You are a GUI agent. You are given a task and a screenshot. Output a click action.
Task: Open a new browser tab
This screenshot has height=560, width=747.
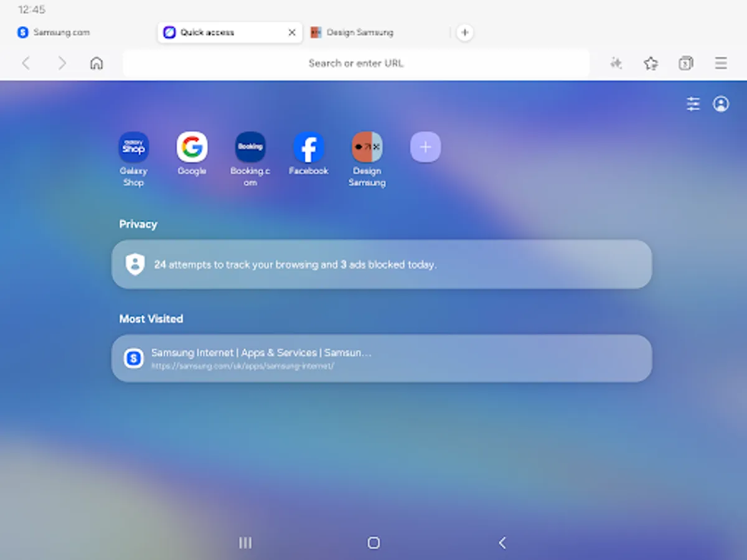[x=464, y=32]
